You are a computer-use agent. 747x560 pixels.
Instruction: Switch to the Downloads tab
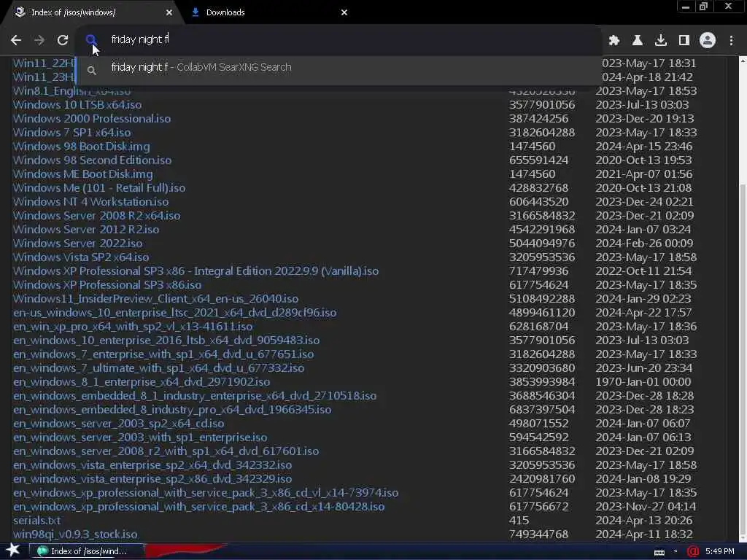tap(271, 12)
